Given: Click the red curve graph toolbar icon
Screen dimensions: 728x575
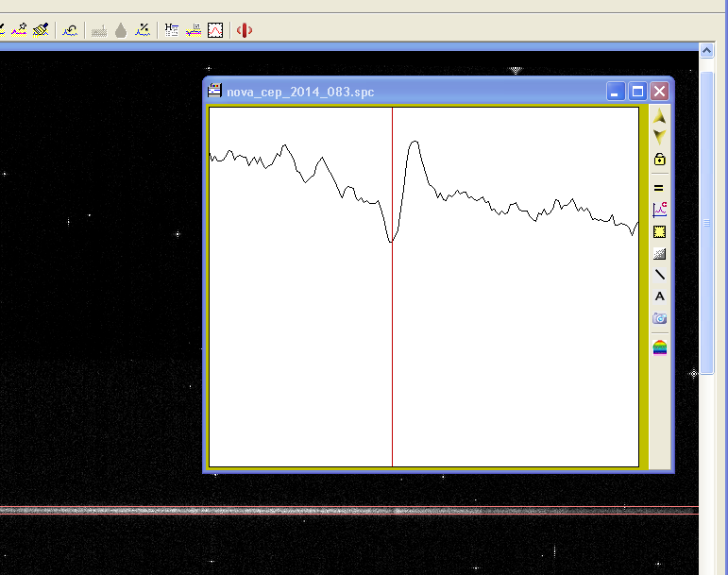Looking at the screenshot, I should (x=216, y=30).
